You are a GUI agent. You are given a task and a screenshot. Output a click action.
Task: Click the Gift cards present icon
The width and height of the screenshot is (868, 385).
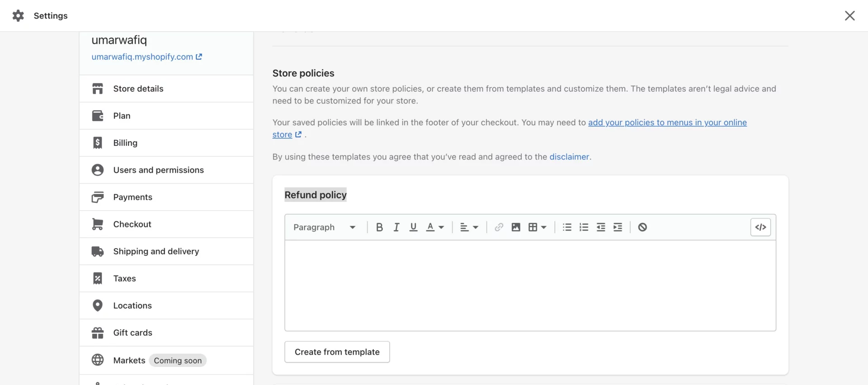click(x=98, y=333)
